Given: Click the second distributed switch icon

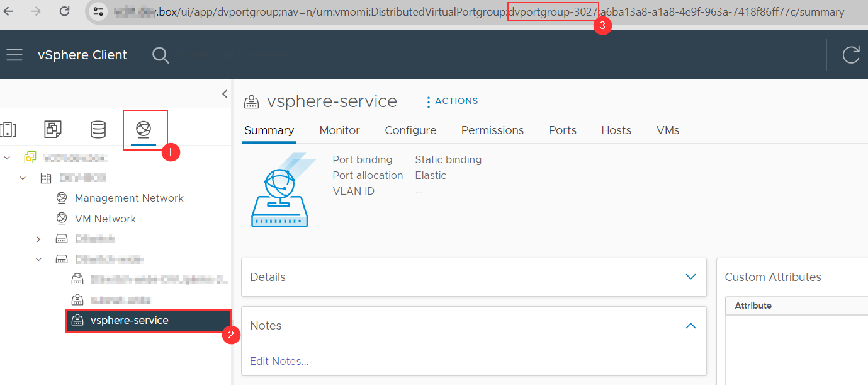Looking at the screenshot, I should (62, 259).
